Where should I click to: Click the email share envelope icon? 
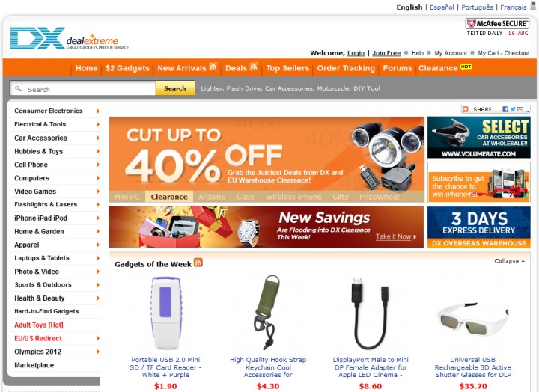pos(520,109)
